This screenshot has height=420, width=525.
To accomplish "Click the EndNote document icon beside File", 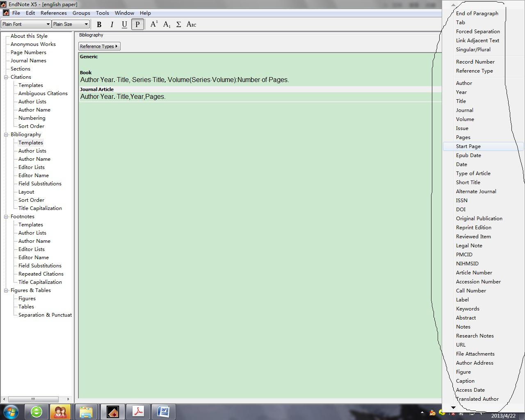I will click(6, 13).
